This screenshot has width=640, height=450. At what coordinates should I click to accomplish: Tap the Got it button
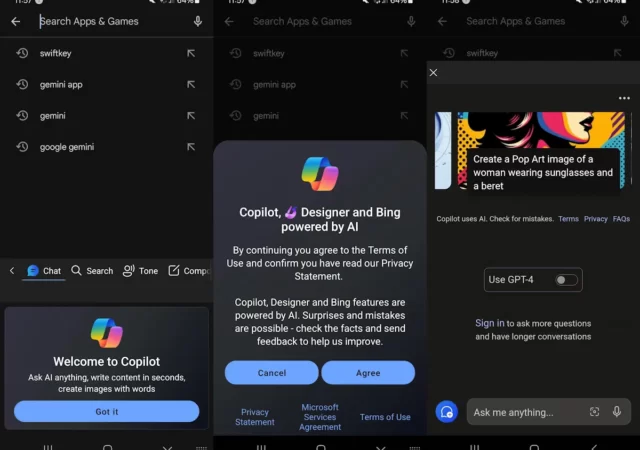[x=107, y=411]
